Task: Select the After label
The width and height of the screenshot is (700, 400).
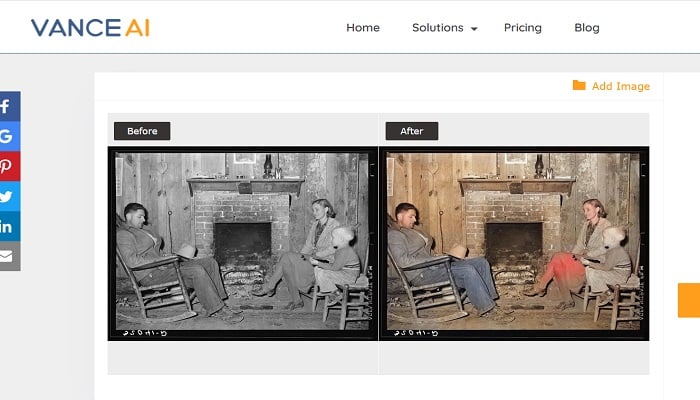Action: click(x=412, y=131)
